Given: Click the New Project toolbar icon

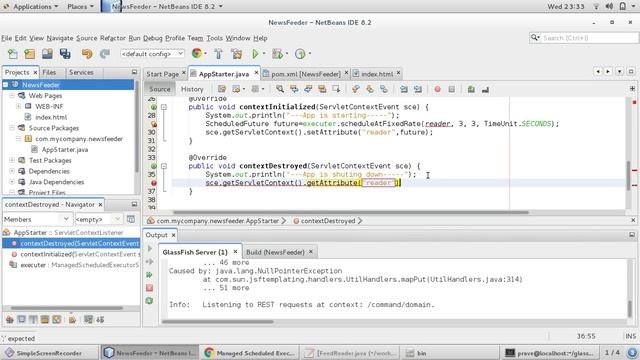Looking at the screenshot, I should click(30, 54).
